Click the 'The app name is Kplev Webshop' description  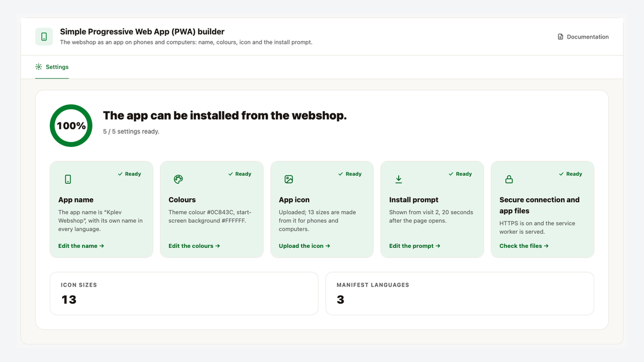click(x=101, y=220)
